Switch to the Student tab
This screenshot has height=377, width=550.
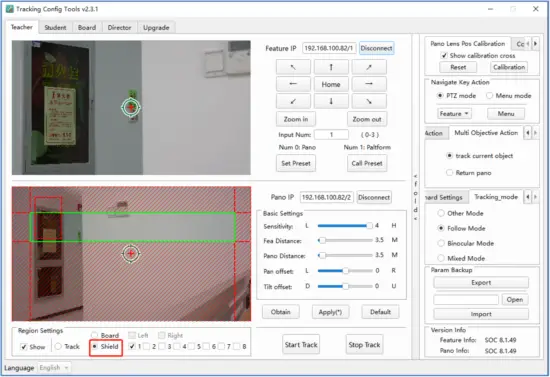(x=55, y=27)
